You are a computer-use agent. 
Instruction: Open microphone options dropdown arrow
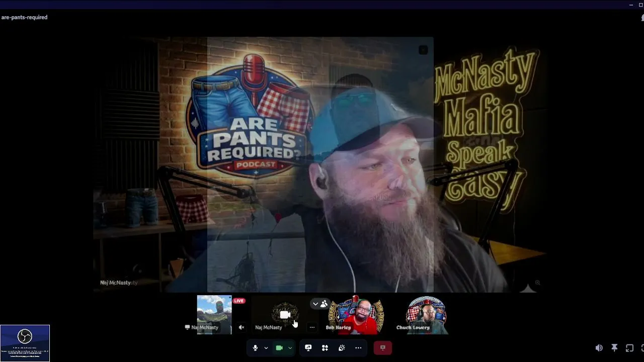[x=266, y=348]
